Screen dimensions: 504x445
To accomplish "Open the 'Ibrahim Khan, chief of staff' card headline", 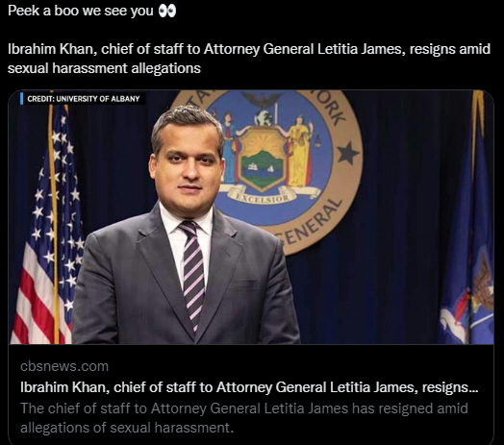I will point(249,387).
